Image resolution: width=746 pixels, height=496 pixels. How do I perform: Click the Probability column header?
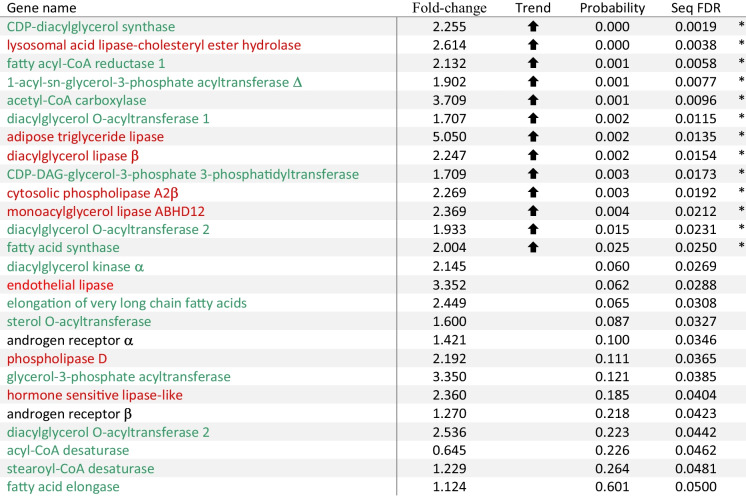pos(612,8)
